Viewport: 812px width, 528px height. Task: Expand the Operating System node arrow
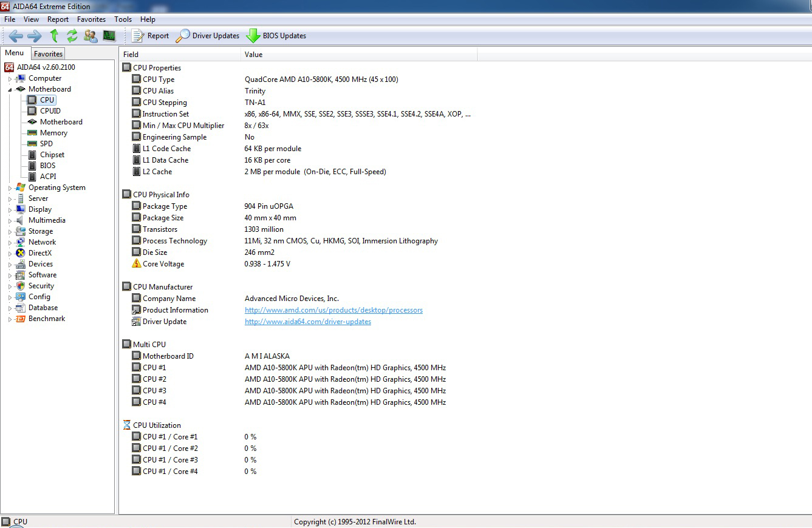coord(10,188)
